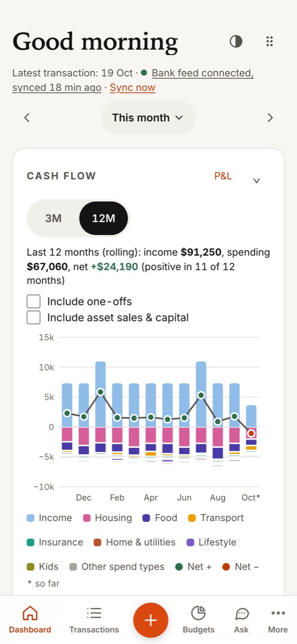Click the Good morning heading
This screenshot has height=644, width=297.
point(95,42)
